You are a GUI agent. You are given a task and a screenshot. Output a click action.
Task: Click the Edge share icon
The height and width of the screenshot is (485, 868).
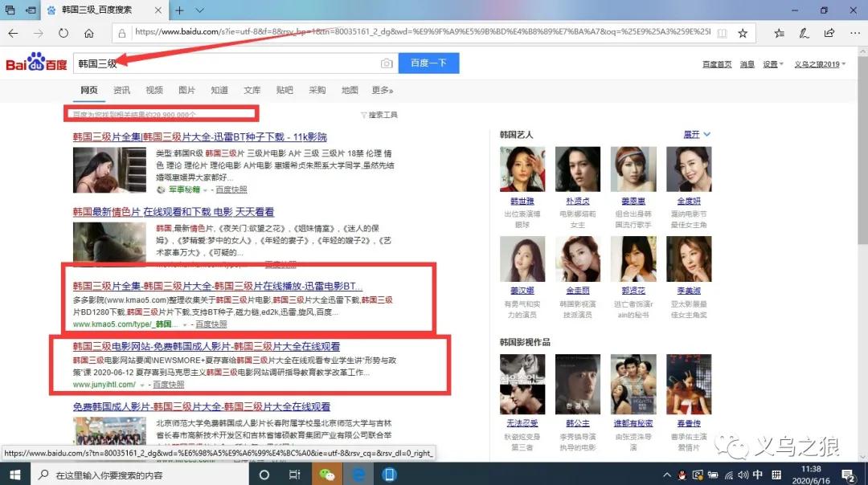(827, 33)
